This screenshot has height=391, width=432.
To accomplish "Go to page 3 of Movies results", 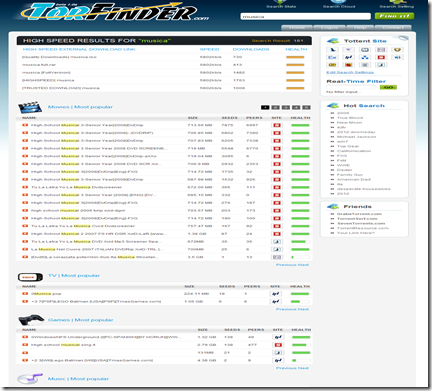I will point(286,107).
